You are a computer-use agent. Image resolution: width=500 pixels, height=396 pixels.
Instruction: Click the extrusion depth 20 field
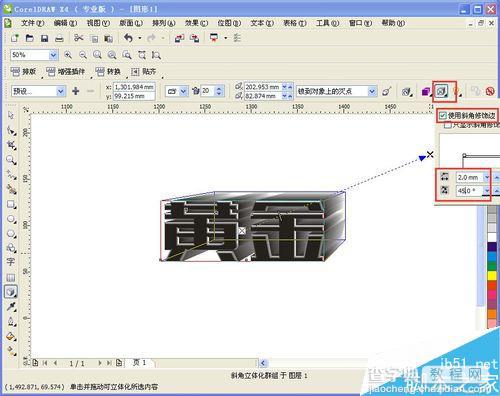pyautogui.click(x=208, y=91)
